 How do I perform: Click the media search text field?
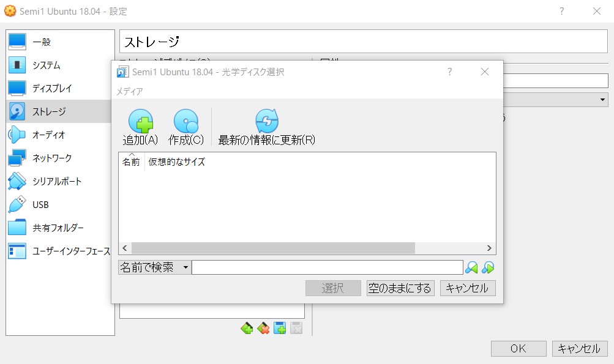point(328,267)
